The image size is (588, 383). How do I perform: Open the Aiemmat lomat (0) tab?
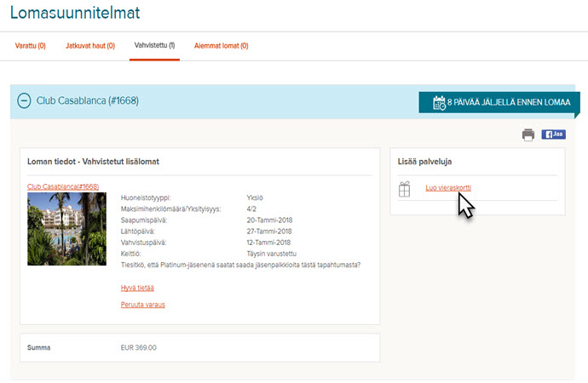(x=222, y=46)
